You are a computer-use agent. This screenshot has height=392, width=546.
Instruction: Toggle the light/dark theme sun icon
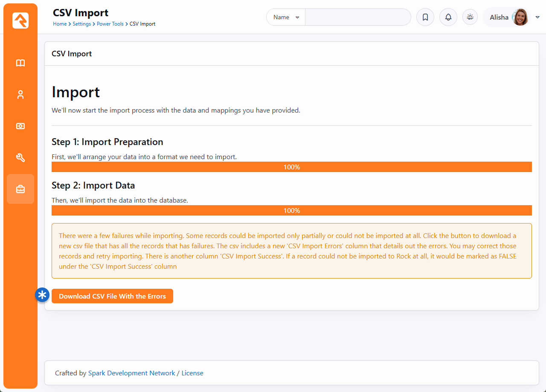tap(470, 17)
